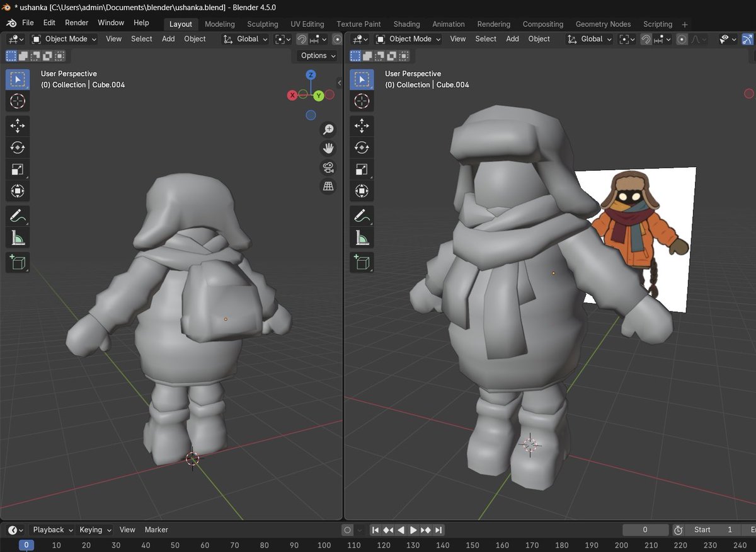756x552 pixels.
Task: Toggle proportional editing in right viewport header
Action: [682, 39]
